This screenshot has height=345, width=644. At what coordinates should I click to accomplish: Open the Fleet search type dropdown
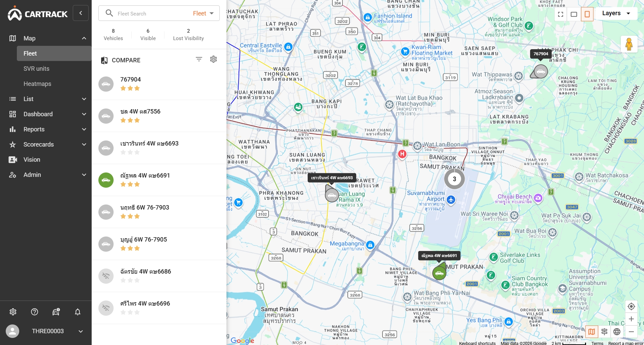(204, 13)
